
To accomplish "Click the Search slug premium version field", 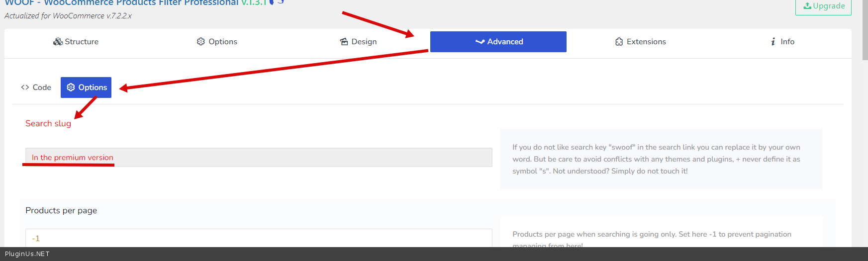I will tap(259, 158).
